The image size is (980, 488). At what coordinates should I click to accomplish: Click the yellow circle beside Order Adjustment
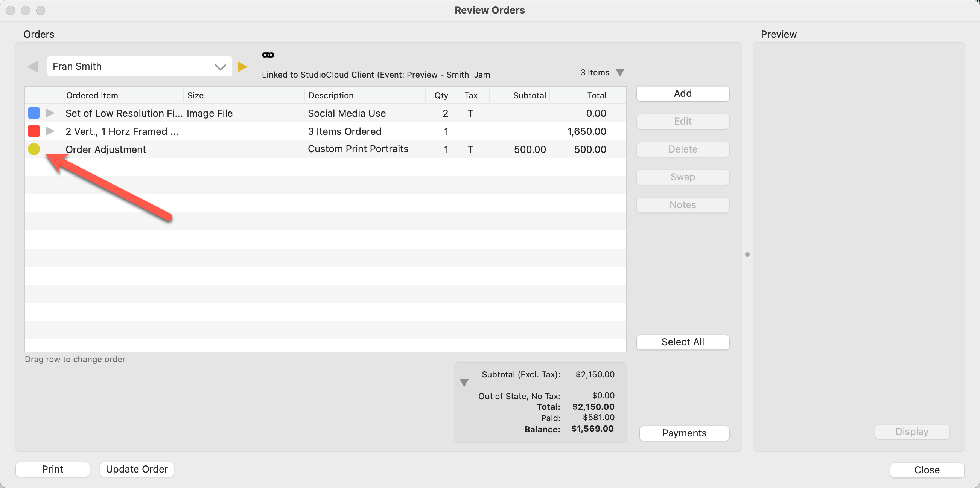34,149
